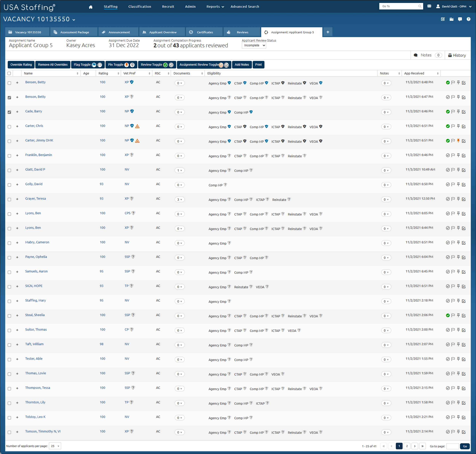The width and height of the screenshot is (476, 454).
Task: Tick the SIGN, HOPE row checkbox
Action: 10,287
